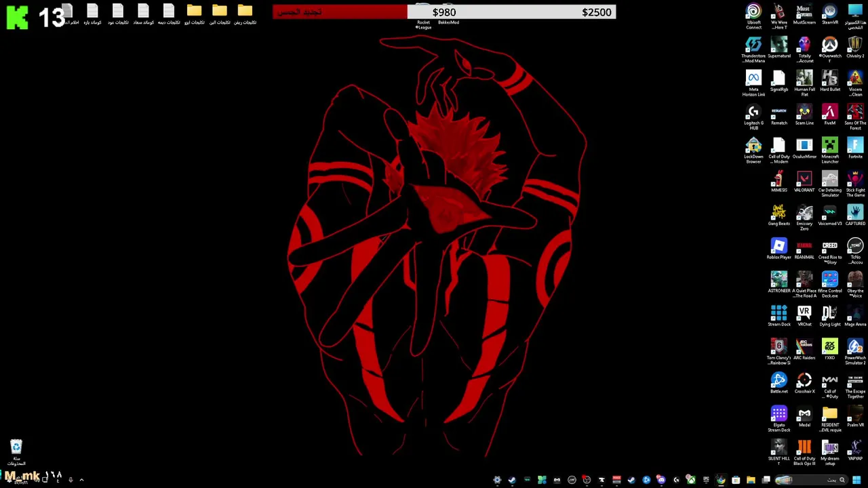This screenshot has height=488, width=868.
Task: Open the Fortnite desktop shortcut
Action: pyautogui.click(x=854, y=149)
